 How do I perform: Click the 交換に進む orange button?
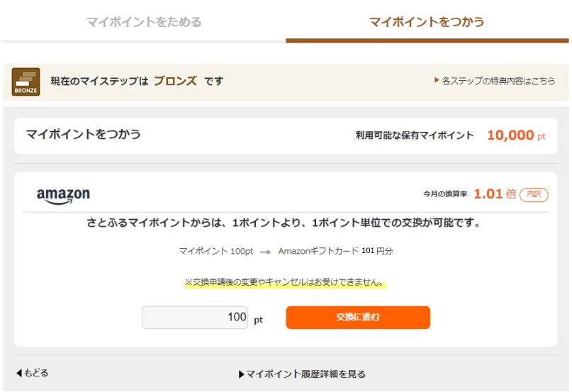click(358, 318)
